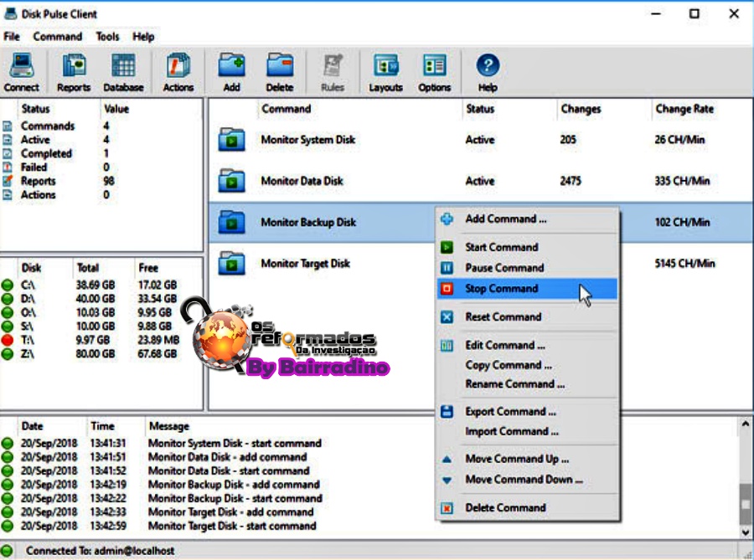Choose Move Command Up from context menu
754x560 pixels.
click(527, 460)
